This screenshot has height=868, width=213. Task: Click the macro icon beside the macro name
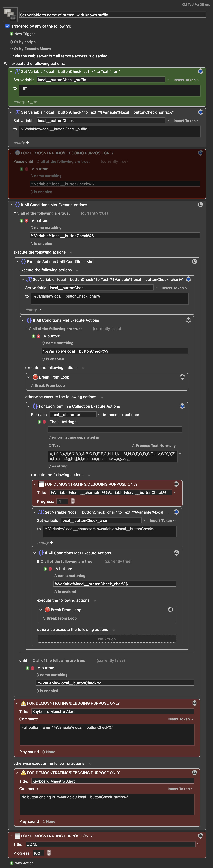(10, 14)
